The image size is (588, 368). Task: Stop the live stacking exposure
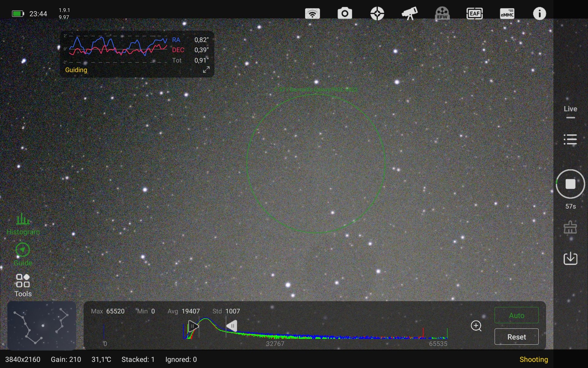(570, 184)
